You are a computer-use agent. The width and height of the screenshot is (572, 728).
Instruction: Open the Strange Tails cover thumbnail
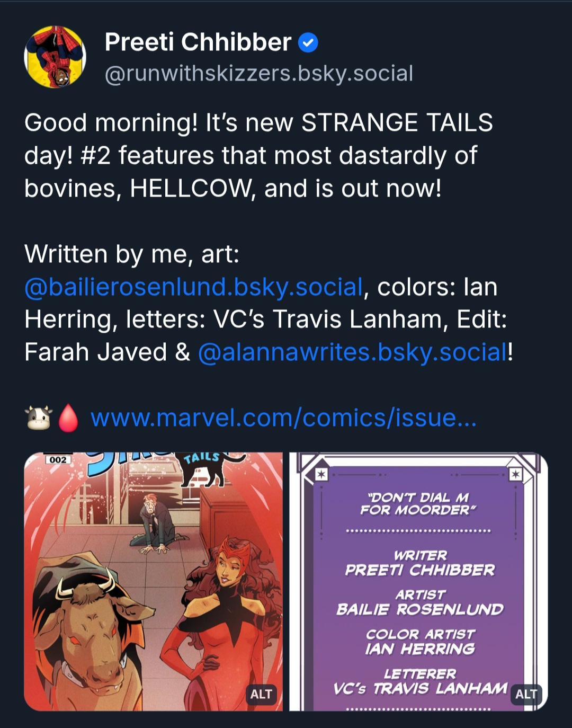(x=154, y=581)
